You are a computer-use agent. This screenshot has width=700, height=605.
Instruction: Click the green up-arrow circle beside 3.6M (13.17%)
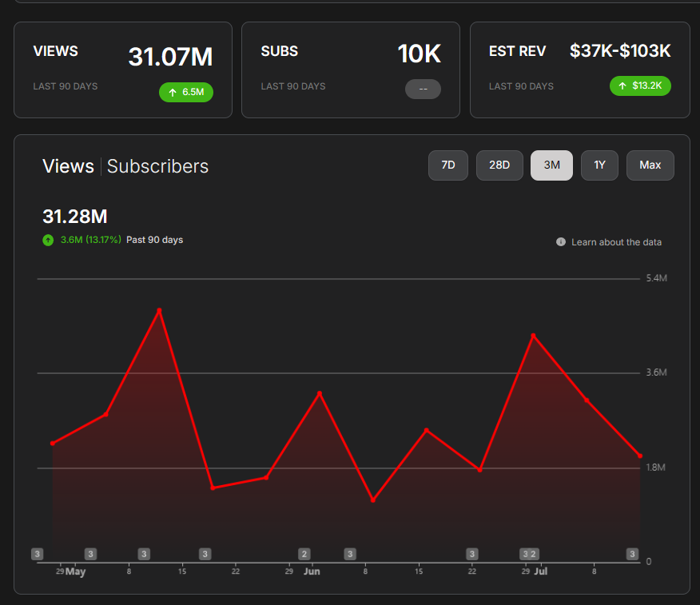pyautogui.click(x=48, y=241)
